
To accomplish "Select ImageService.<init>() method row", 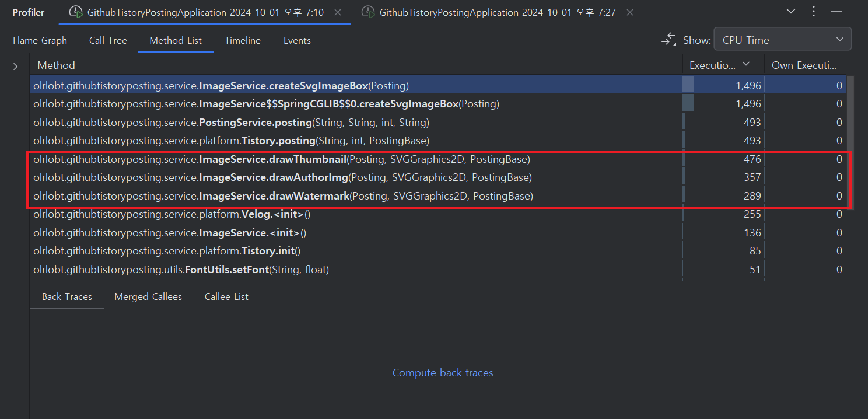I will (x=438, y=233).
